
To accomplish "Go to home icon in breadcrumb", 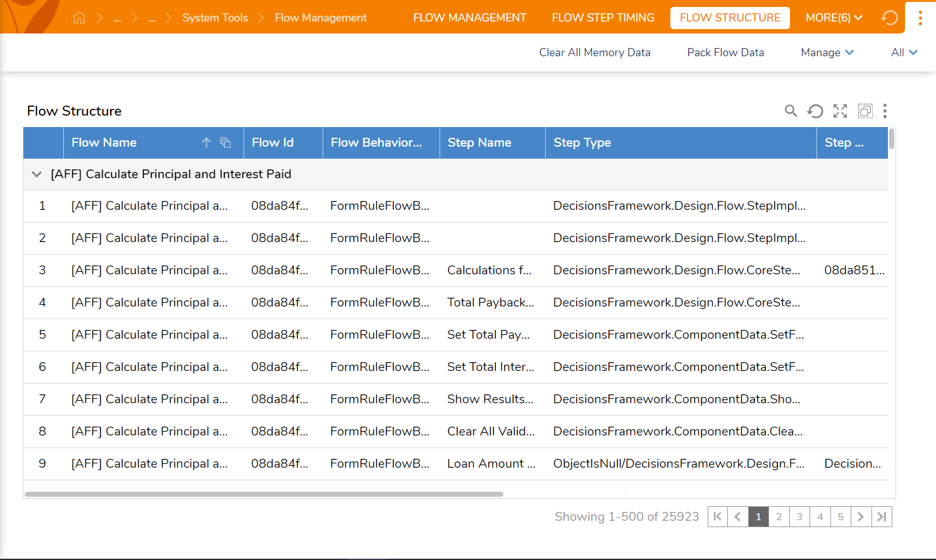I will tap(79, 18).
